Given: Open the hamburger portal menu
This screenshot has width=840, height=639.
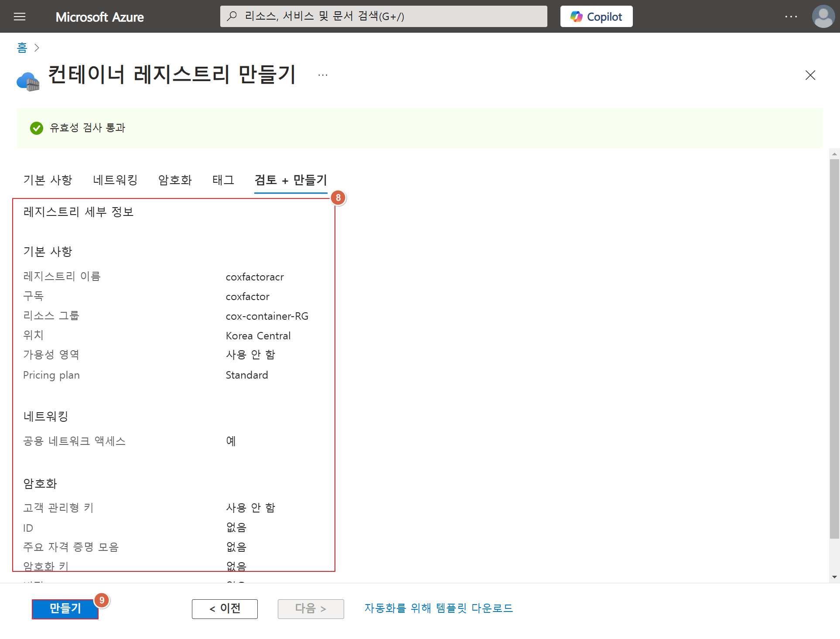Looking at the screenshot, I should [x=20, y=17].
